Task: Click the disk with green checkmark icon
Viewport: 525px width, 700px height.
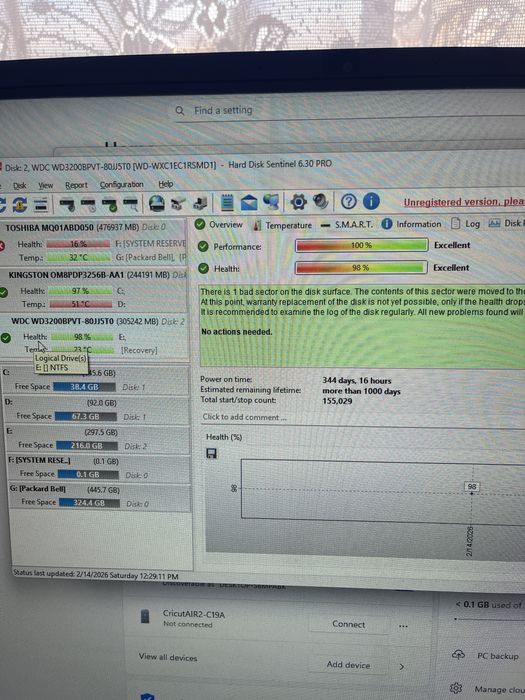Action: 109,205
